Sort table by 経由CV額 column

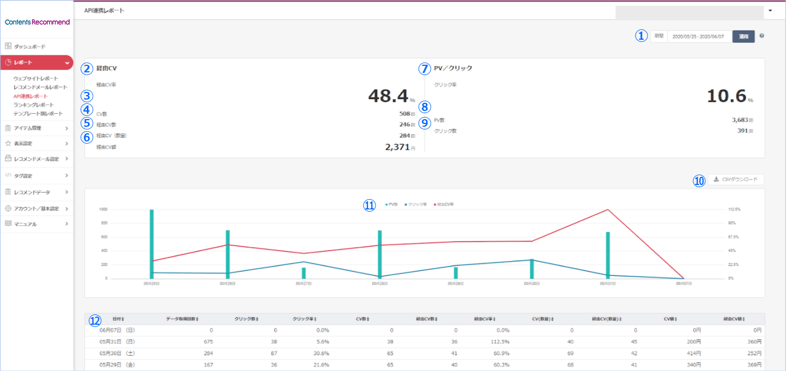coord(734,318)
